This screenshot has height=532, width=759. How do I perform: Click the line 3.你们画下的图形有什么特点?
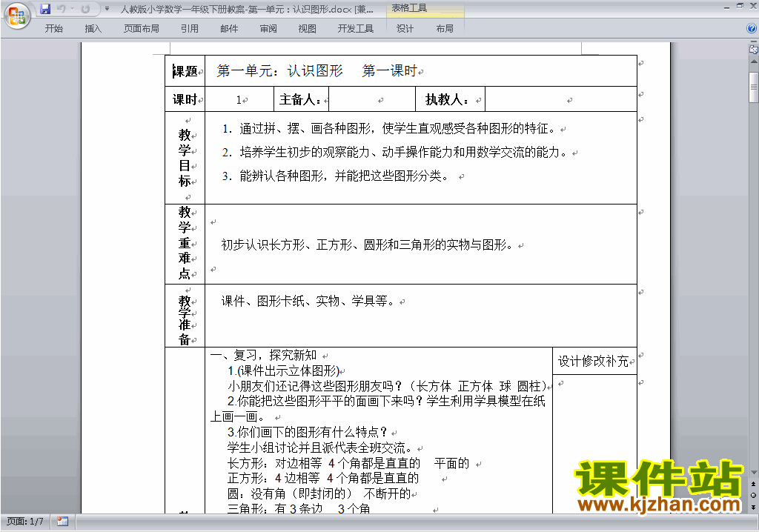pyautogui.click(x=308, y=432)
